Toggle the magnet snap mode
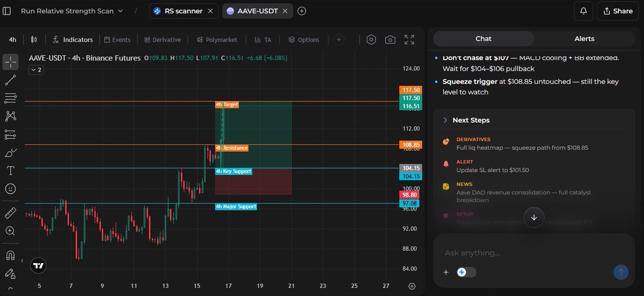 (10, 255)
